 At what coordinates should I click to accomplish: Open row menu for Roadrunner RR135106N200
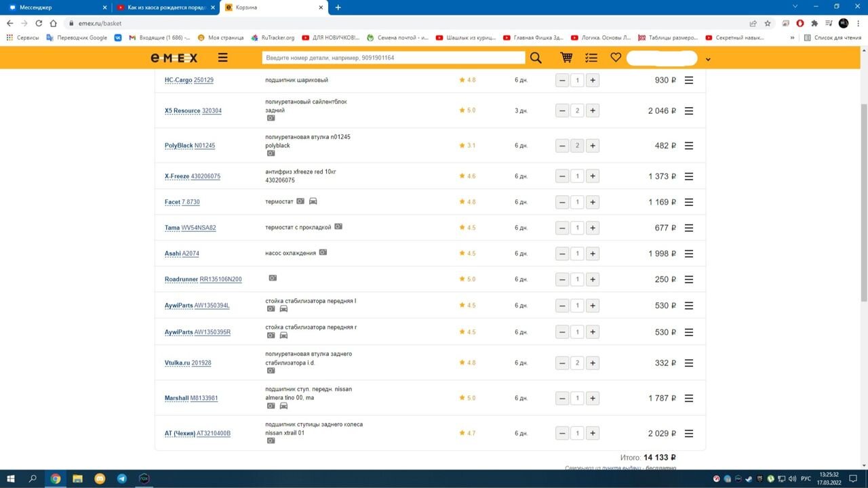[689, 279]
